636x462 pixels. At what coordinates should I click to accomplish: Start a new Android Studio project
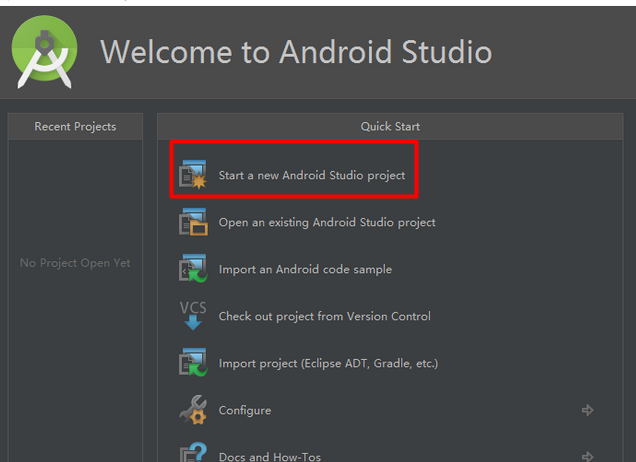click(312, 175)
